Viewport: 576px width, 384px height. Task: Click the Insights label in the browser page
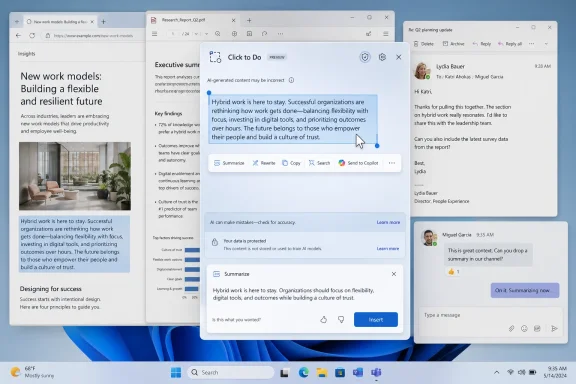tap(26, 54)
